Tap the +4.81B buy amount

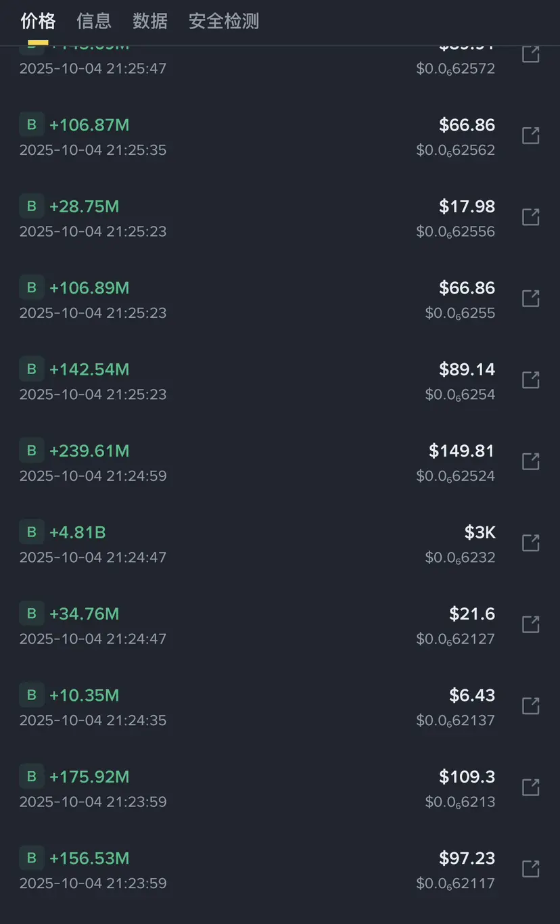[x=78, y=532]
